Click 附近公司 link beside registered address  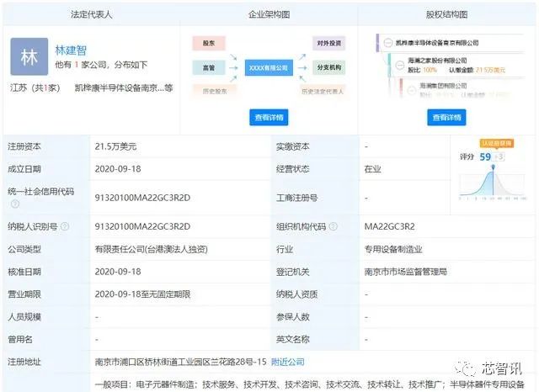(287, 362)
